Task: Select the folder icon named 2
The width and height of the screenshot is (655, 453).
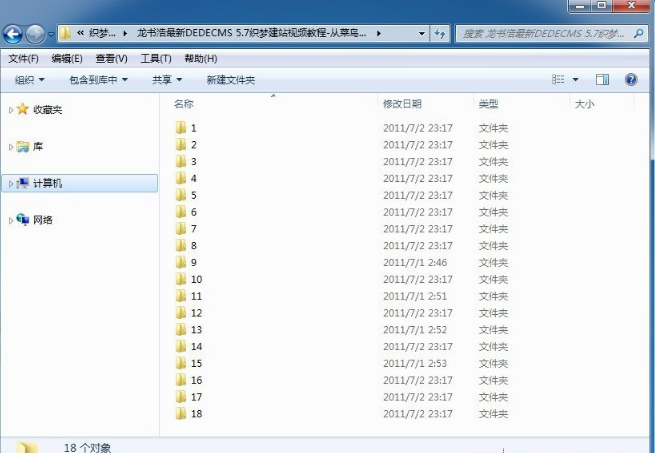Action: click(181, 145)
